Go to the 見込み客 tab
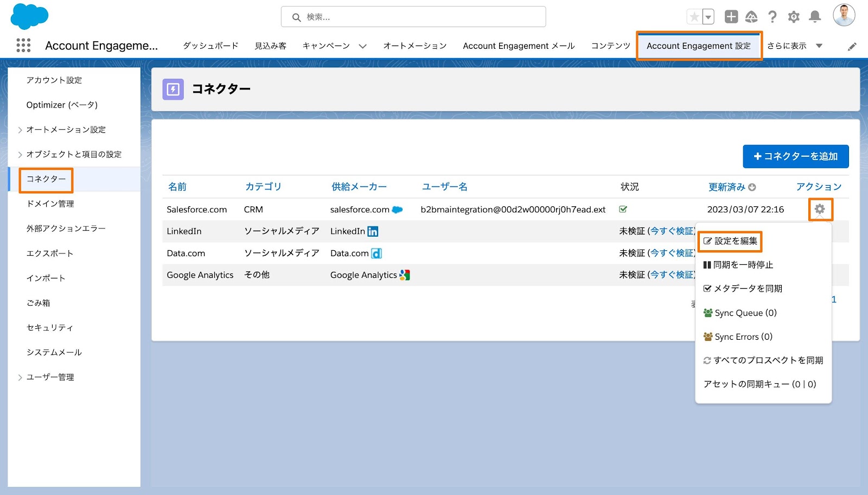 (271, 46)
